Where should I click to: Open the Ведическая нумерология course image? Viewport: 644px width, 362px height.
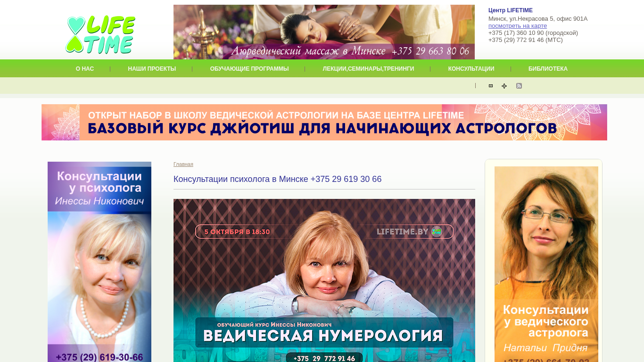tap(324, 280)
